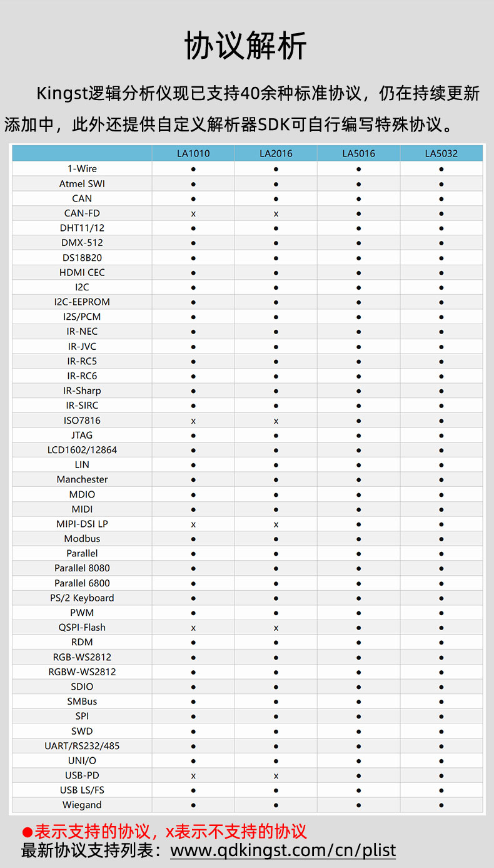Screen dimensions: 494x868
Task: Click the I2C-EEPROM protocol name
Action: coord(82,302)
